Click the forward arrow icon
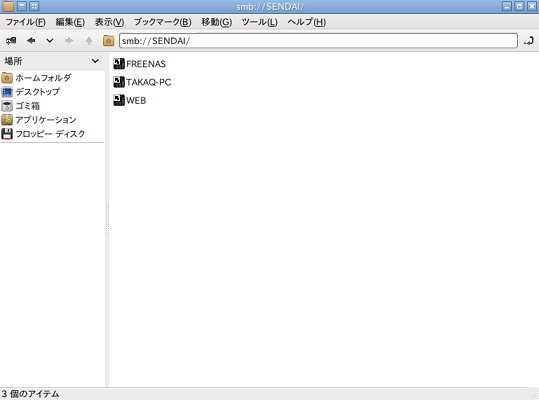 click(x=69, y=41)
